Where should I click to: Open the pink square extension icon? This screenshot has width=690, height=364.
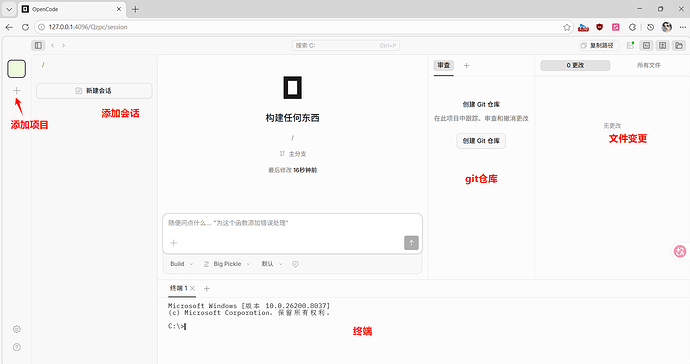pyautogui.click(x=616, y=27)
